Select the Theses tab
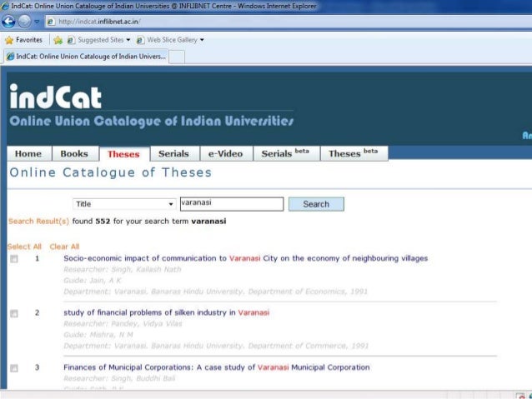The image size is (532, 399). pyautogui.click(x=124, y=154)
